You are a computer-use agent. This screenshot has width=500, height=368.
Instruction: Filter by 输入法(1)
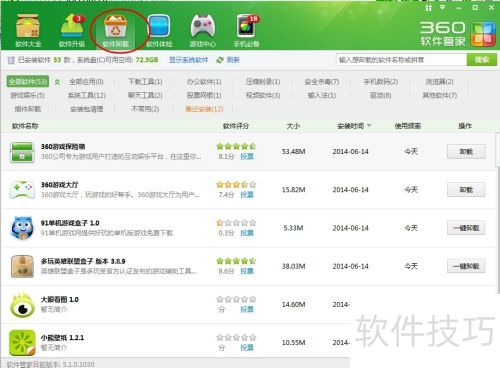pos(322,95)
